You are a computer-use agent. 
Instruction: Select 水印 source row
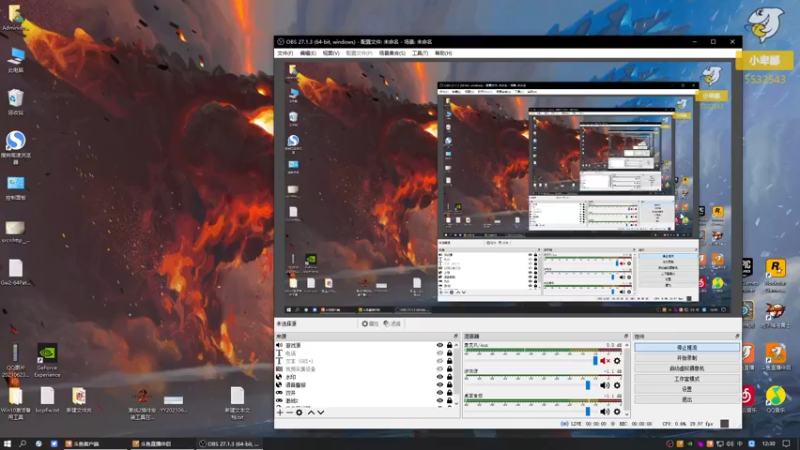tap(365, 377)
